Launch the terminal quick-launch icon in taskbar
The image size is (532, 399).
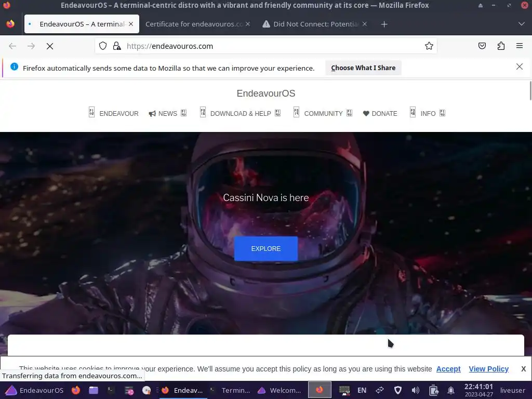tap(111, 390)
